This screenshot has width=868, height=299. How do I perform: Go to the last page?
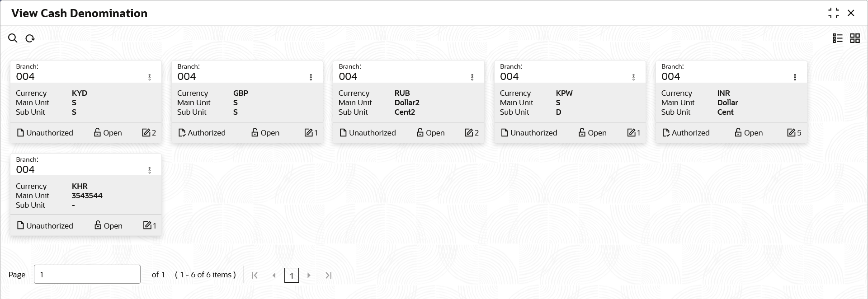[x=329, y=275]
